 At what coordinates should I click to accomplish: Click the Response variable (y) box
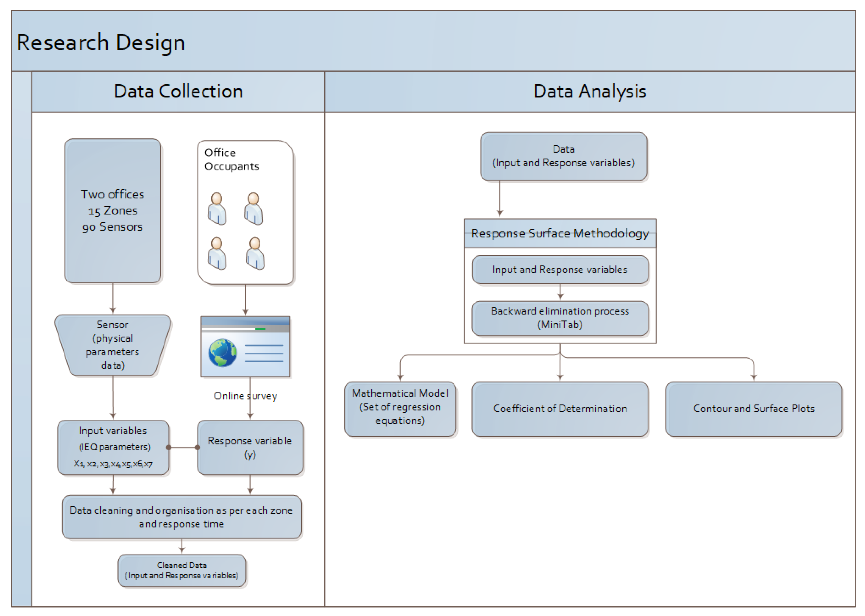[x=250, y=447]
